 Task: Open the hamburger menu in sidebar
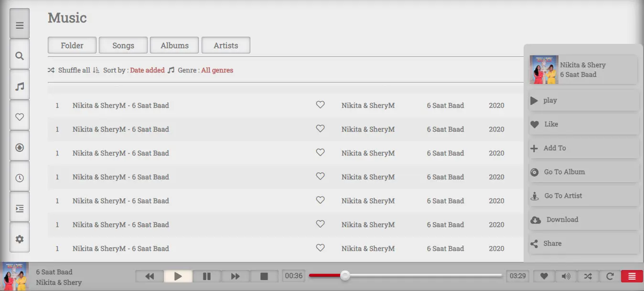pos(20,25)
